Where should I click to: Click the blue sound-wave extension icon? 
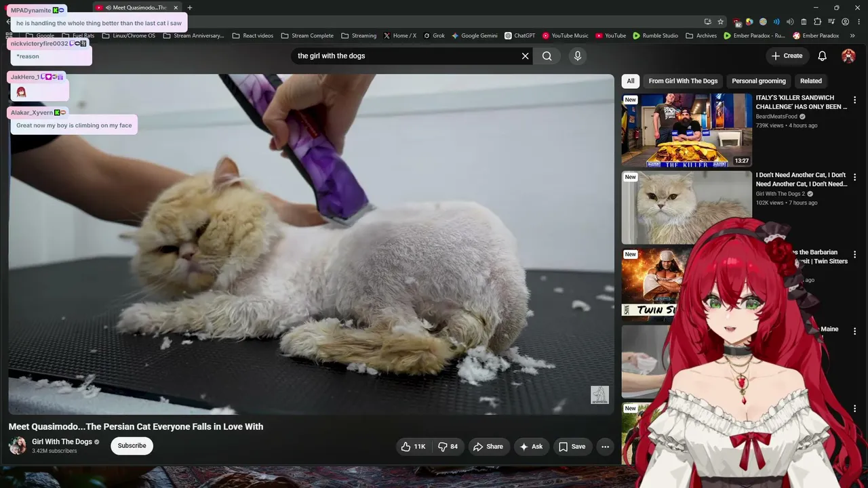(776, 22)
